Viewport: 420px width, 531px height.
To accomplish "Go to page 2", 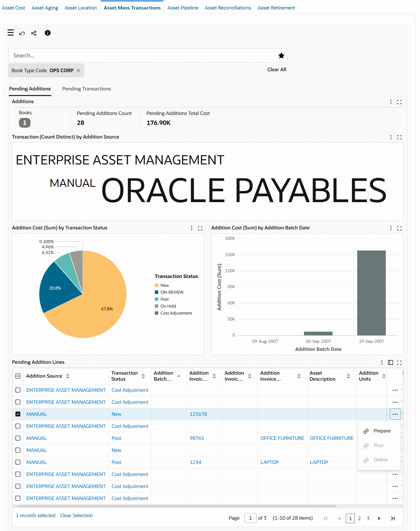I will point(359,519).
